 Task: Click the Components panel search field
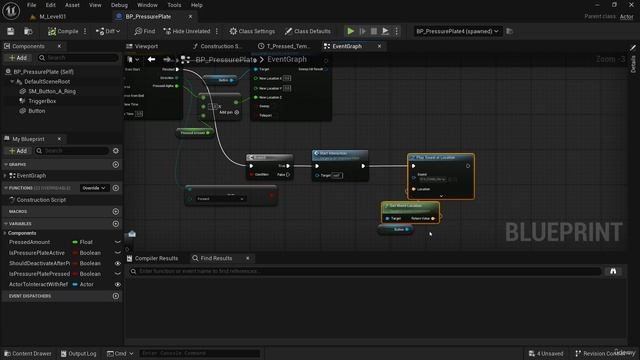coord(78,58)
